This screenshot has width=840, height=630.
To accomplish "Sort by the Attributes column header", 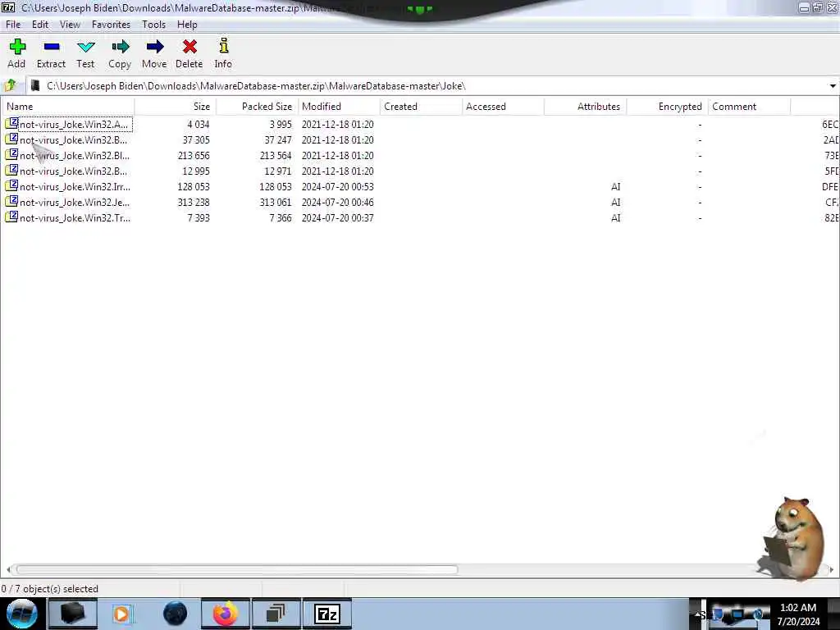I will pyautogui.click(x=585, y=106).
